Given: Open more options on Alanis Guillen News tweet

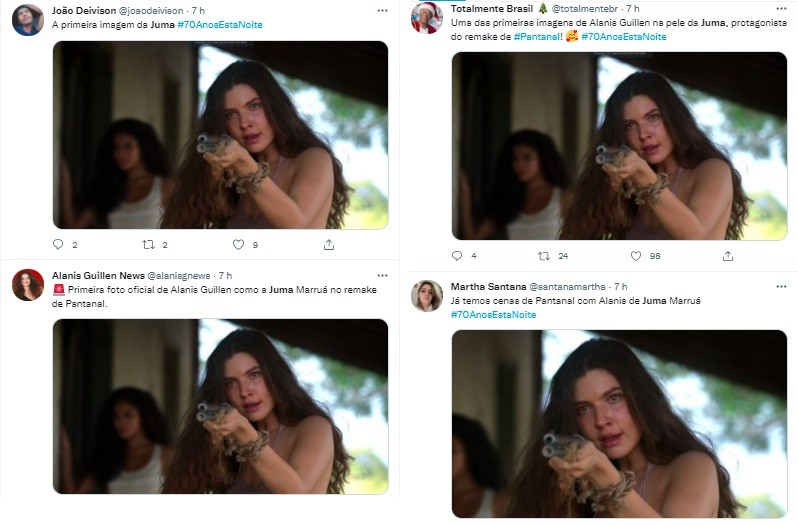Looking at the screenshot, I should [381, 275].
